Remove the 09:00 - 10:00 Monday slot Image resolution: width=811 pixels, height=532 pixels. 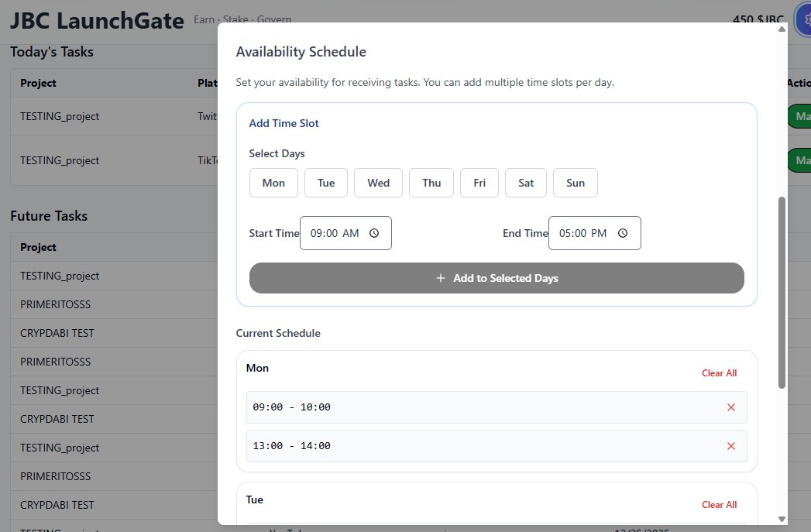(731, 407)
